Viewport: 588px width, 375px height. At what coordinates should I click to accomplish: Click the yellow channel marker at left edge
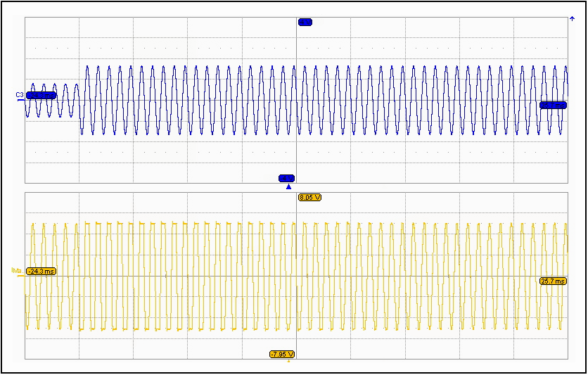pyautogui.click(x=16, y=270)
